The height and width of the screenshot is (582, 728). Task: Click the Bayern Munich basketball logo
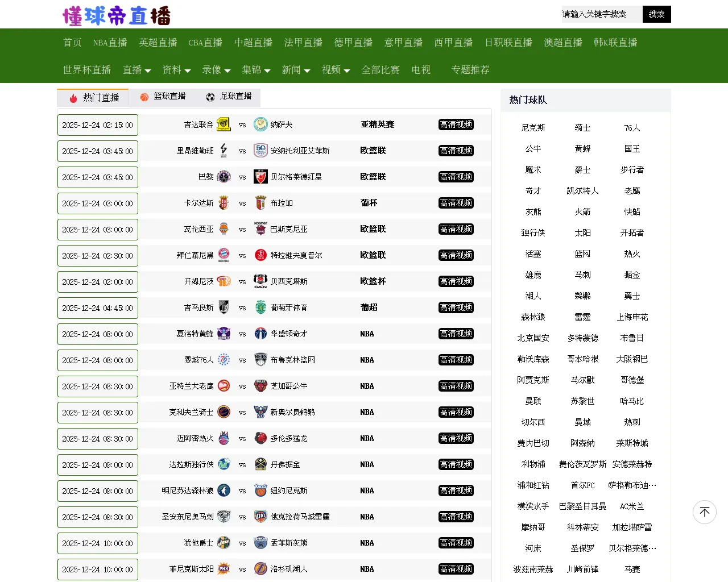[x=224, y=255]
